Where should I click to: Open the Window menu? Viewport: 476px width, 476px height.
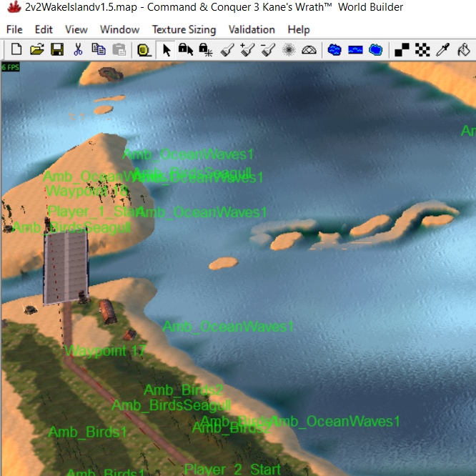click(119, 29)
